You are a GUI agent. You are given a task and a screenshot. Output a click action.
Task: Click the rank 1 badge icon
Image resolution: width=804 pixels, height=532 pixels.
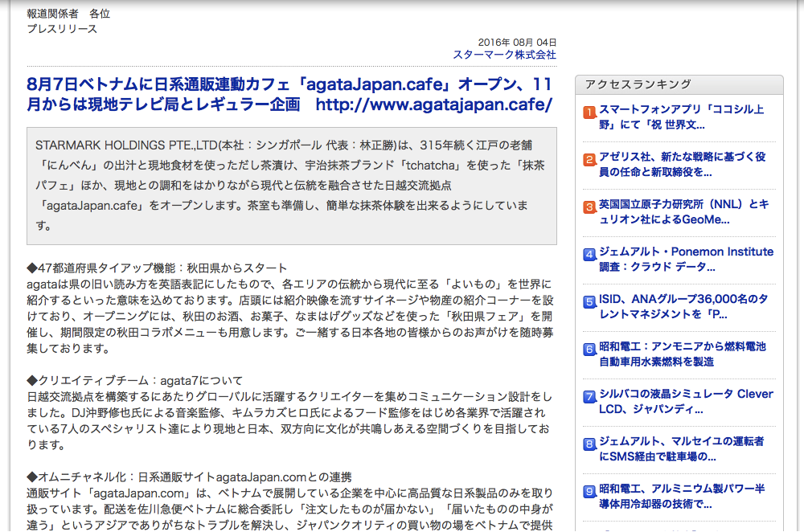[589, 112]
